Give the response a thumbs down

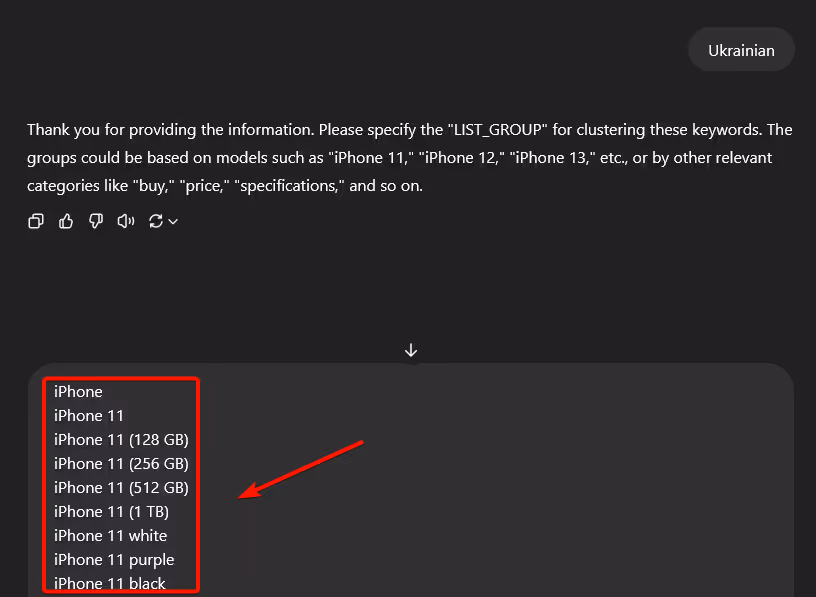click(x=96, y=222)
